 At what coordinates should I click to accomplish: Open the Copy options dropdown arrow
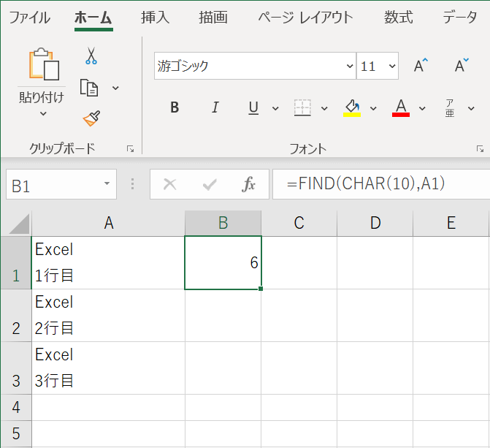coord(115,88)
